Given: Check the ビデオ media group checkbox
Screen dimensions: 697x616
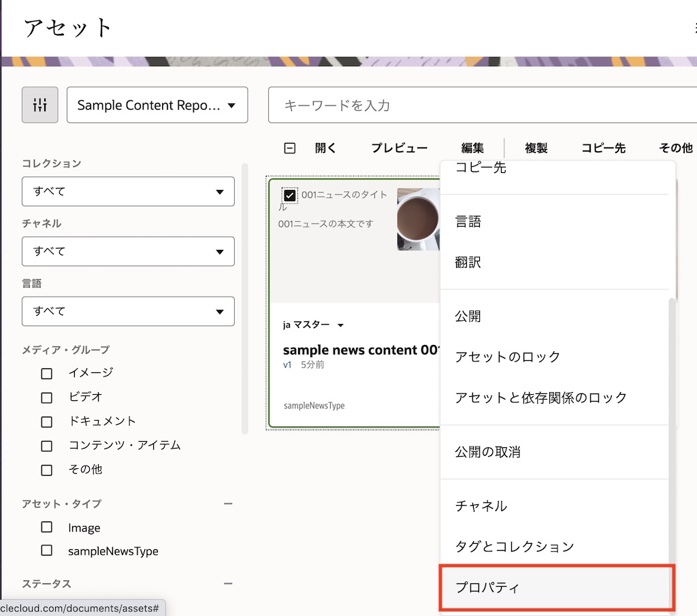Looking at the screenshot, I should (x=46, y=397).
